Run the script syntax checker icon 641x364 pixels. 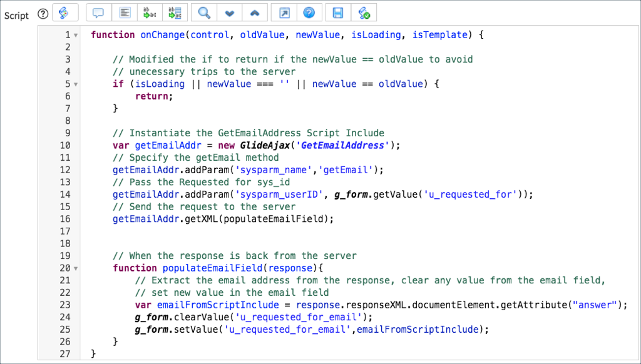[364, 12]
